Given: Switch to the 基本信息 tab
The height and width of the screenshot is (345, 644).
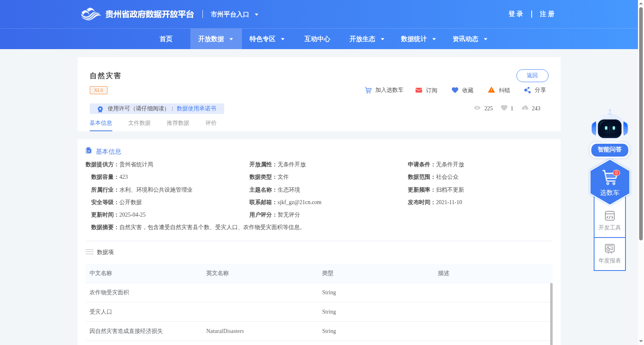Looking at the screenshot, I should [101, 123].
